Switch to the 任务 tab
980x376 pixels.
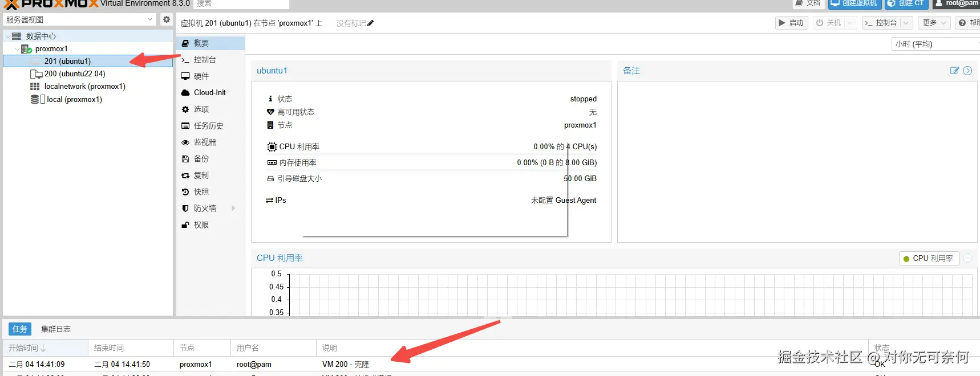point(20,329)
